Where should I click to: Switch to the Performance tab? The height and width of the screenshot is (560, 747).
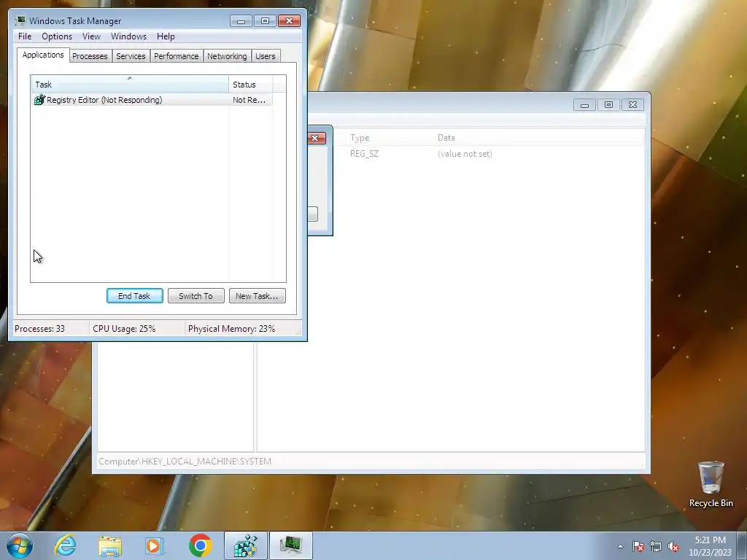tap(177, 56)
